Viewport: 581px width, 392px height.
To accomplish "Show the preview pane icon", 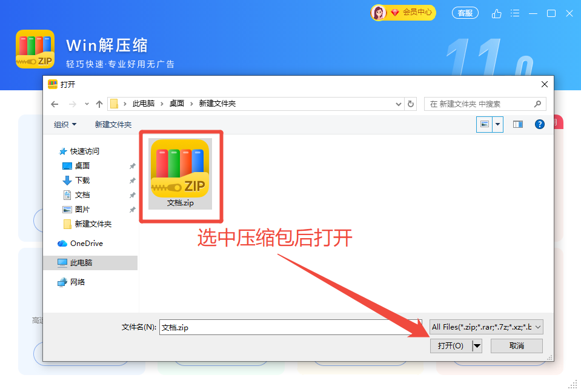I will 517,124.
